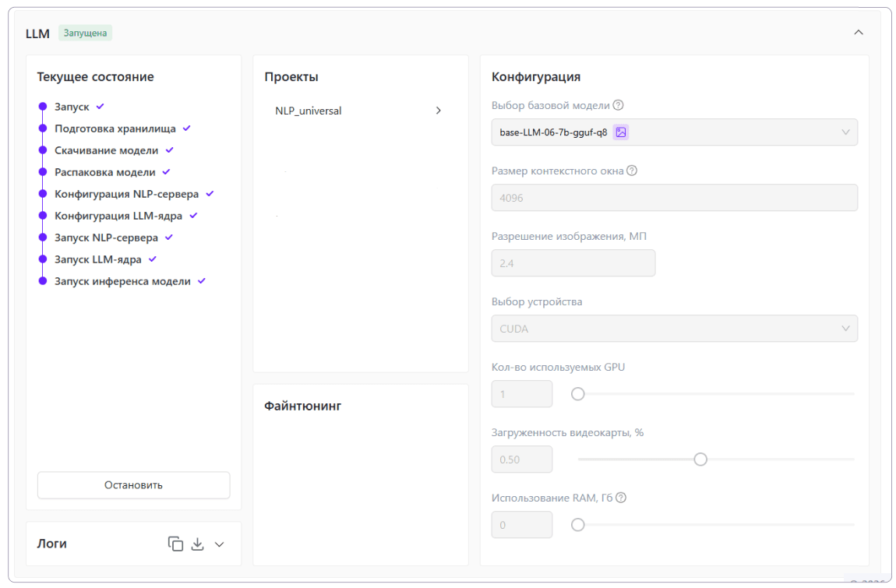The width and height of the screenshot is (896, 588).
Task: Open the Выбор устройства CUDA dropdown
Action: 674,329
